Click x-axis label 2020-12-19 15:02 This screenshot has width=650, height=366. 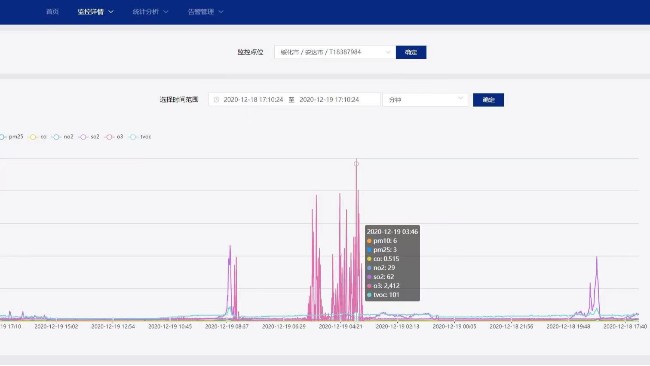click(56, 327)
